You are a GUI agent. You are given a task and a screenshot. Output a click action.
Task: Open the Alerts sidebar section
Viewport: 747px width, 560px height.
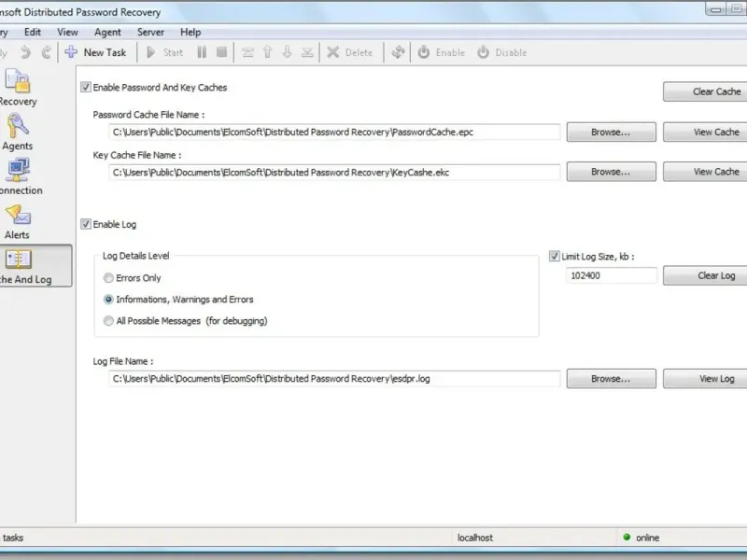tap(18, 221)
